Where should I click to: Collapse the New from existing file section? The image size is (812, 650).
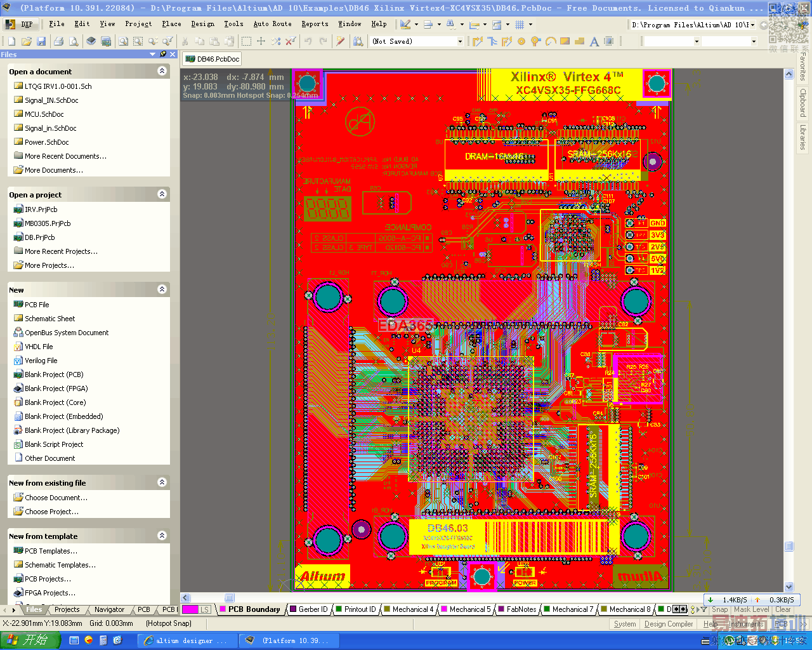click(162, 482)
